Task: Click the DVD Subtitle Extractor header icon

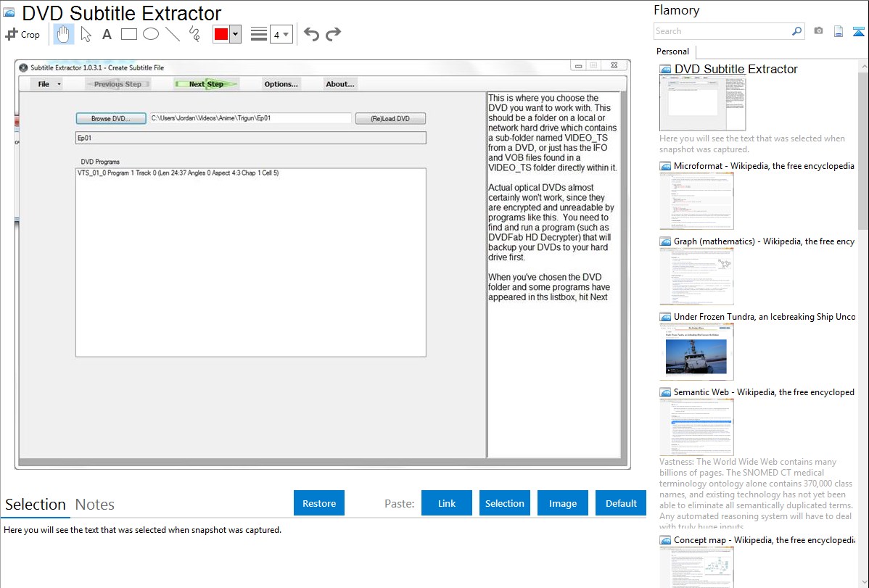Action: point(9,13)
